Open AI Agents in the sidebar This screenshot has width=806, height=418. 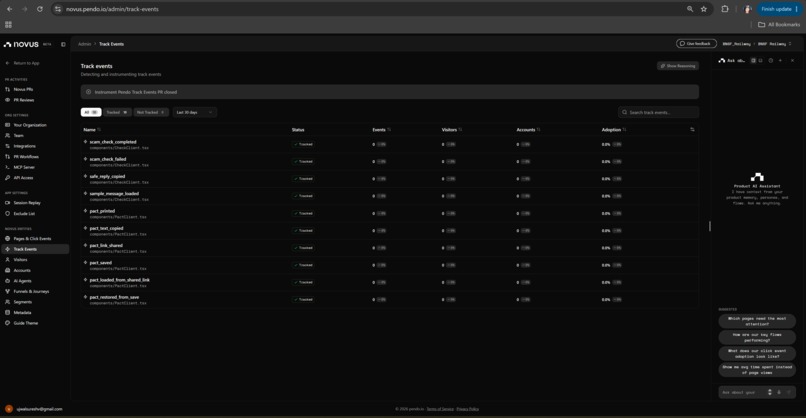(x=22, y=281)
